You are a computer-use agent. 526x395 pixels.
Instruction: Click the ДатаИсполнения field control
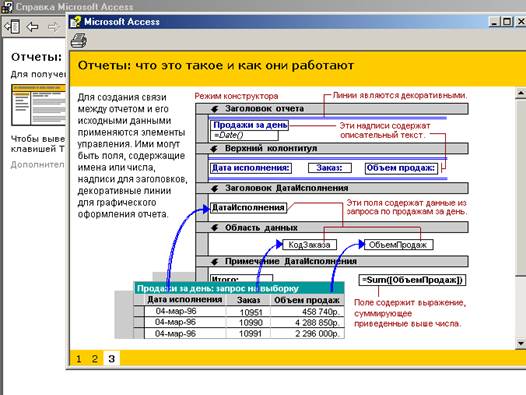[248, 208]
